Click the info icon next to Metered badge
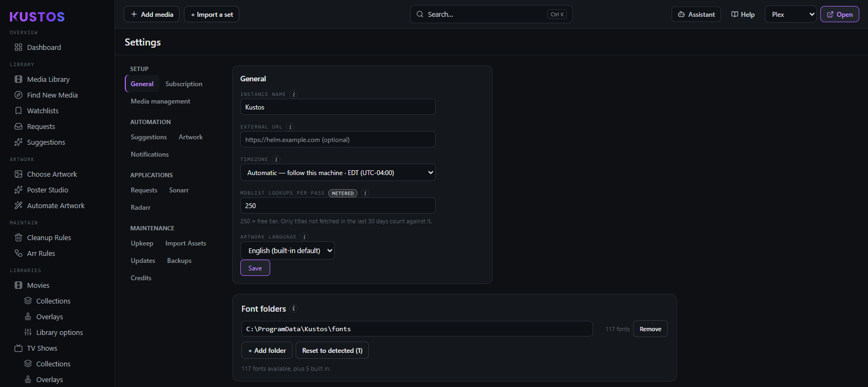This screenshot has height=387, width=868. coord(365,193)
